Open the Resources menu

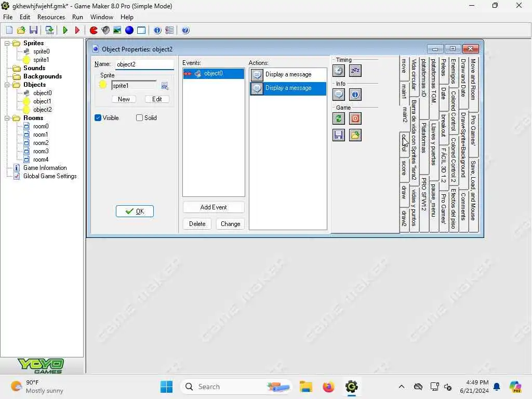tap(51, 17)
